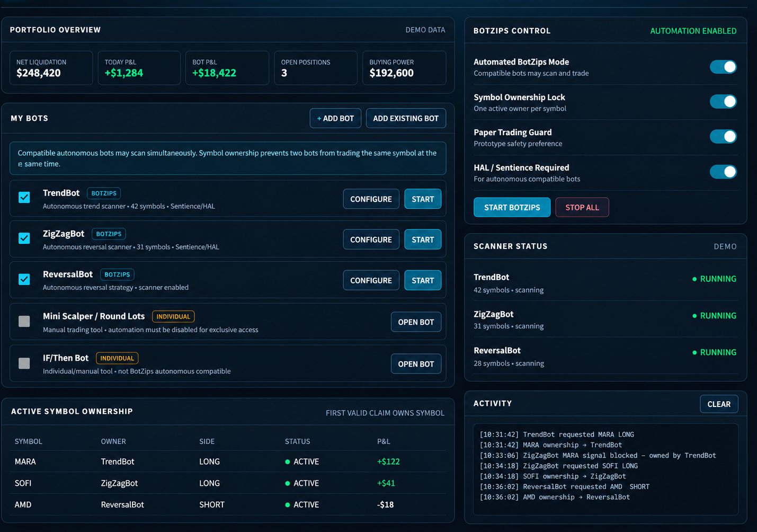The width and height of the screenshot is (757, 532).
Task: Configure the ReversalBot
Action: click(371, 280)
